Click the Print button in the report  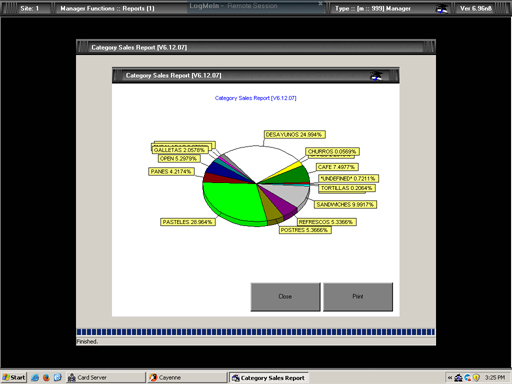pos(358,297)
